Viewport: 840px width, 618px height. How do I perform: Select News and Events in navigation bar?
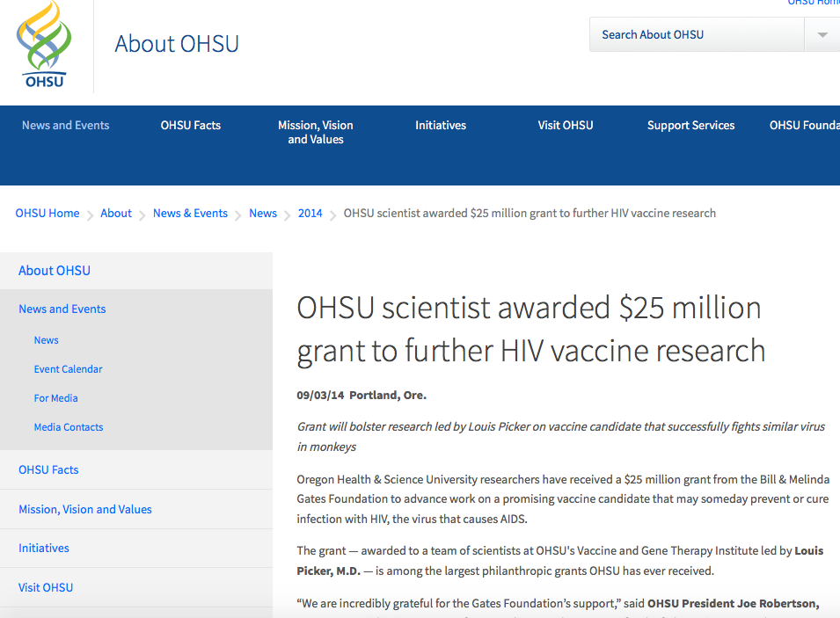(65, 126)
